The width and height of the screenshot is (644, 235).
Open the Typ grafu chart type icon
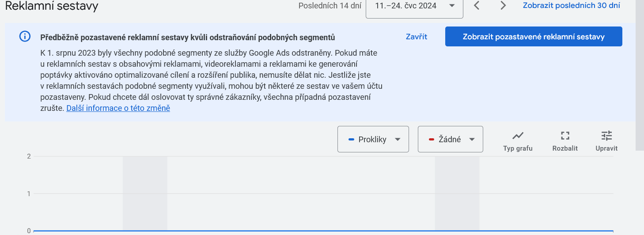(518, 136)
